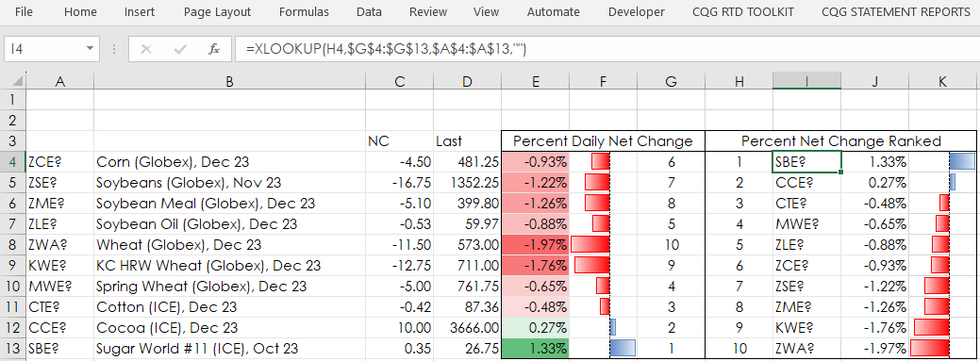The width and height of the screenshot is (980, 361).
Task: Click the Select All corner triangle
Action: [x=13, y=80]
